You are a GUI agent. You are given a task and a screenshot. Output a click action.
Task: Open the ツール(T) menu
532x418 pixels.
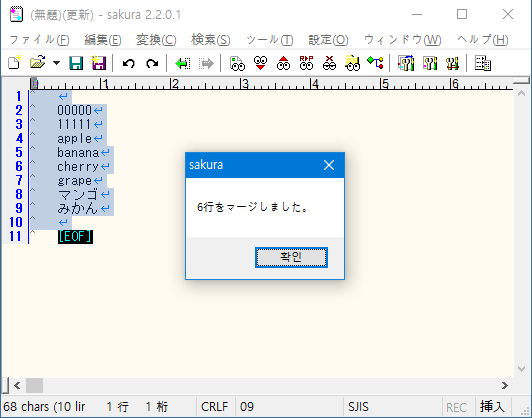(269, 40)
